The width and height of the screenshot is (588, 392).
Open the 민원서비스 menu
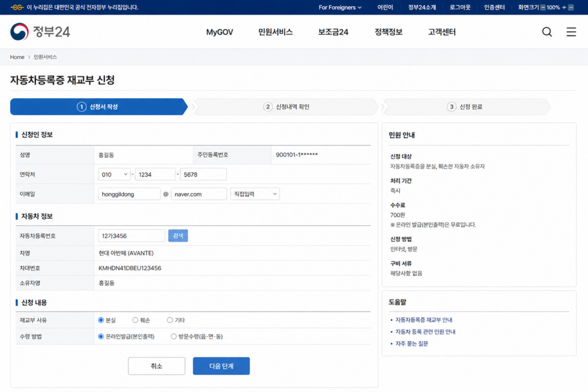click(275, 32)
